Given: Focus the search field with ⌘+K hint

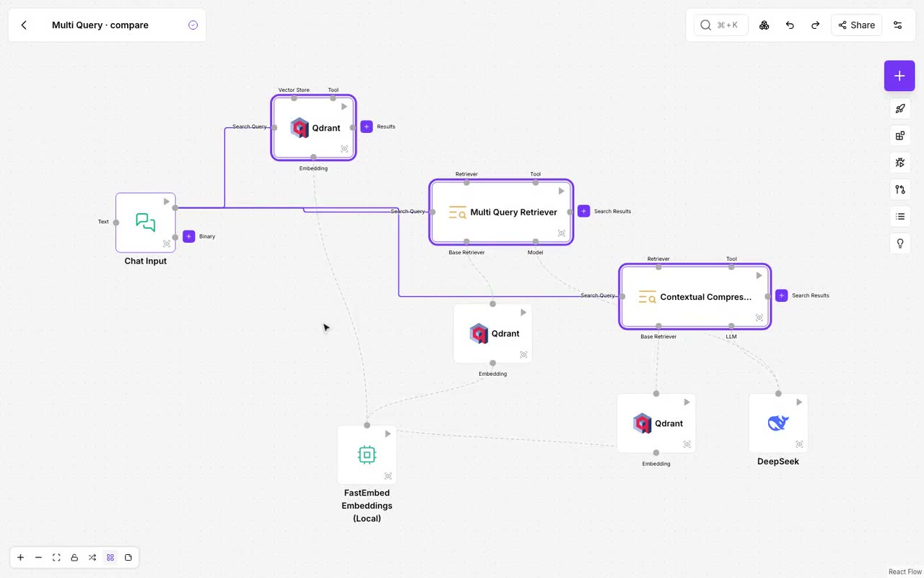Looking at the screenshot, I should [x=721, y=25].
